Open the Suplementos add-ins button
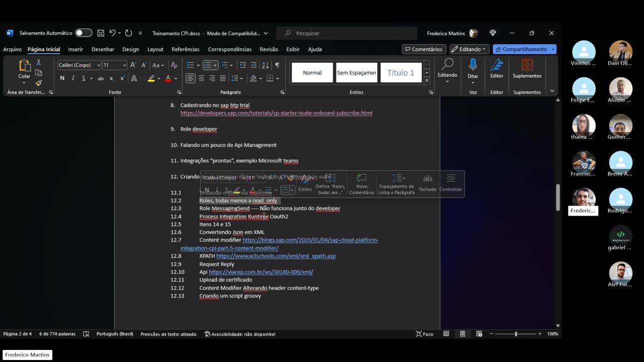Screen dimensions: 644x362 pos(527,69)
